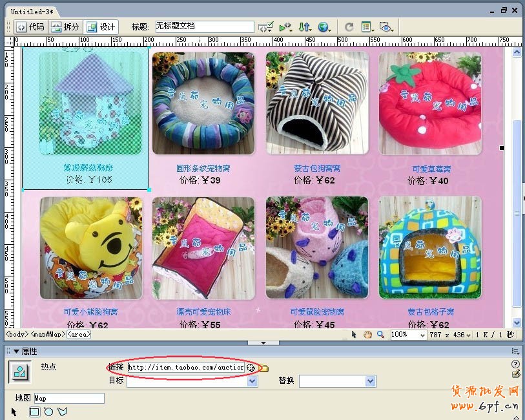
Task: Select the Zoom magnifier tool in status bar
Action: point(380,335)
